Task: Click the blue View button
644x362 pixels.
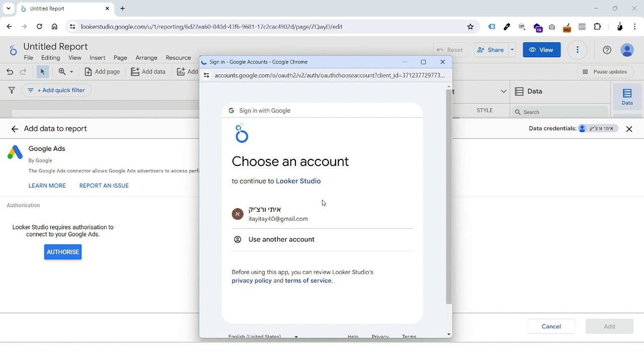Action: pyautogui.click(x=542, y=50)
